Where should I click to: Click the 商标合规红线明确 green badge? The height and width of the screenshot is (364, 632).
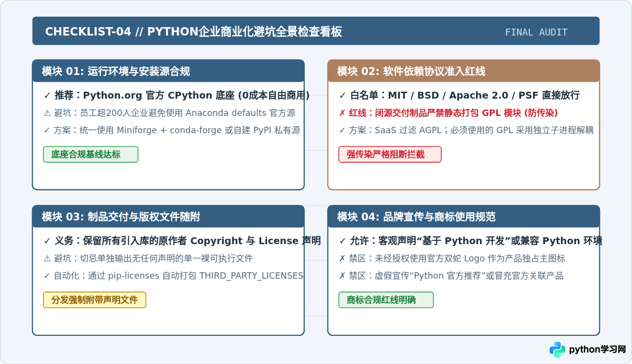click(x=386, y=300)
